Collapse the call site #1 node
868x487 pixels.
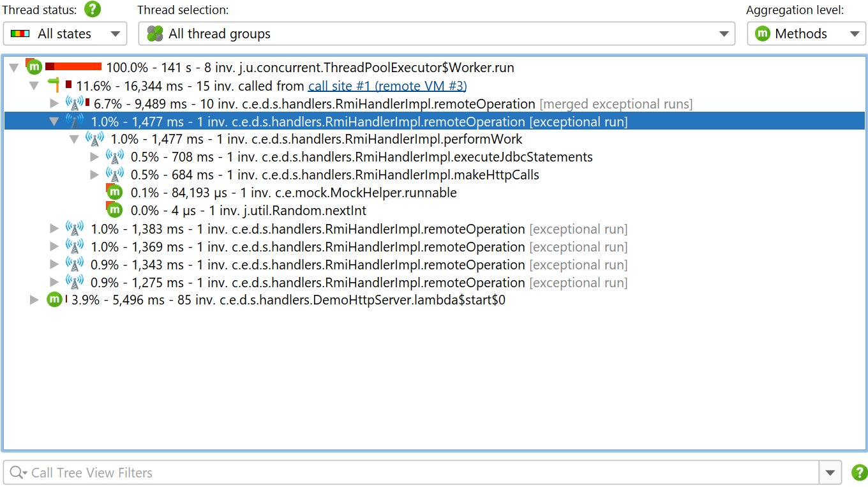(x=34, y=86)
